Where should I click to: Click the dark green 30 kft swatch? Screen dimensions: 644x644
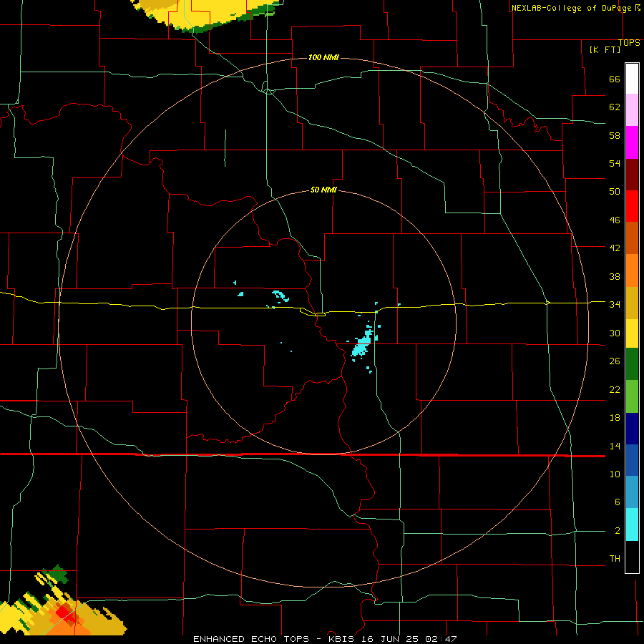click(632, 364)
